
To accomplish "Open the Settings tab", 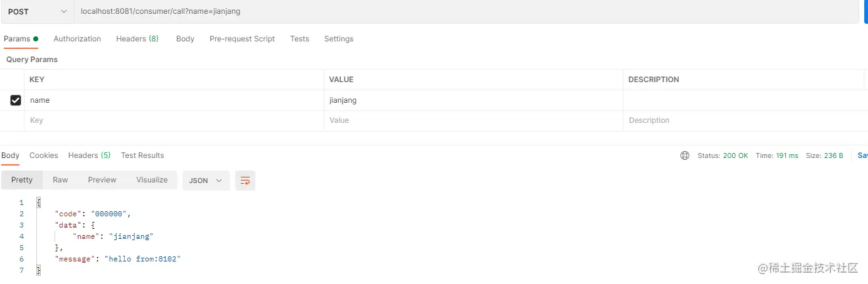I will tap(339, 39).
